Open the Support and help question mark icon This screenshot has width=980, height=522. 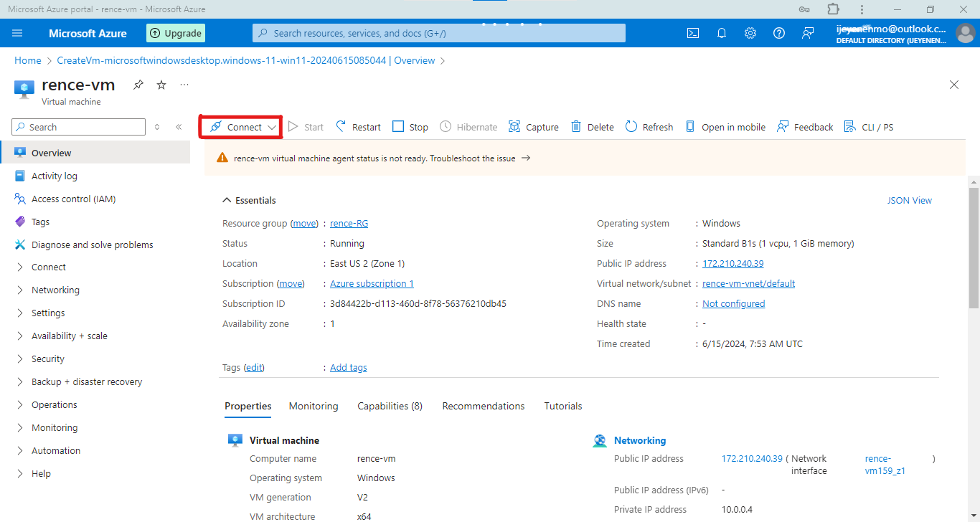pos(779,33)
